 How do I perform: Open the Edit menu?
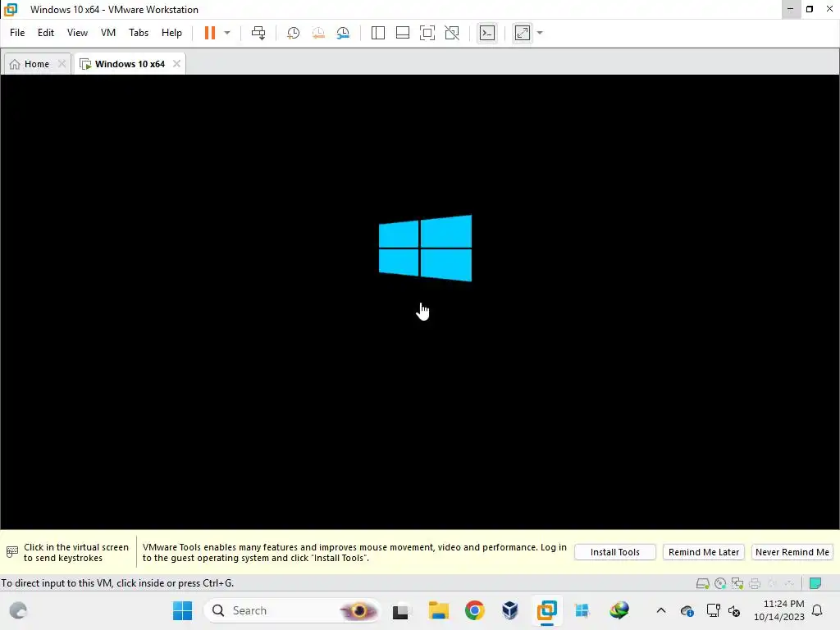pyautogui.click(x=46, y=33)
